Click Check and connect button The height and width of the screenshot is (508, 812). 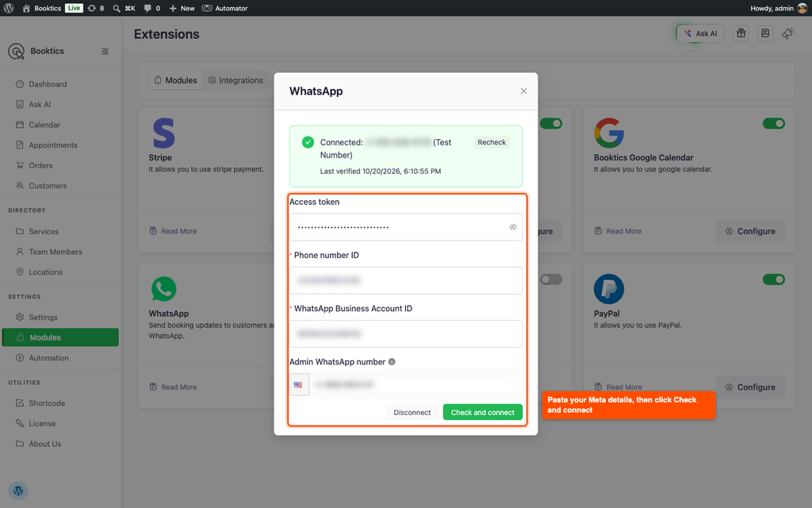pyautogui.click(x=483, y=412)
